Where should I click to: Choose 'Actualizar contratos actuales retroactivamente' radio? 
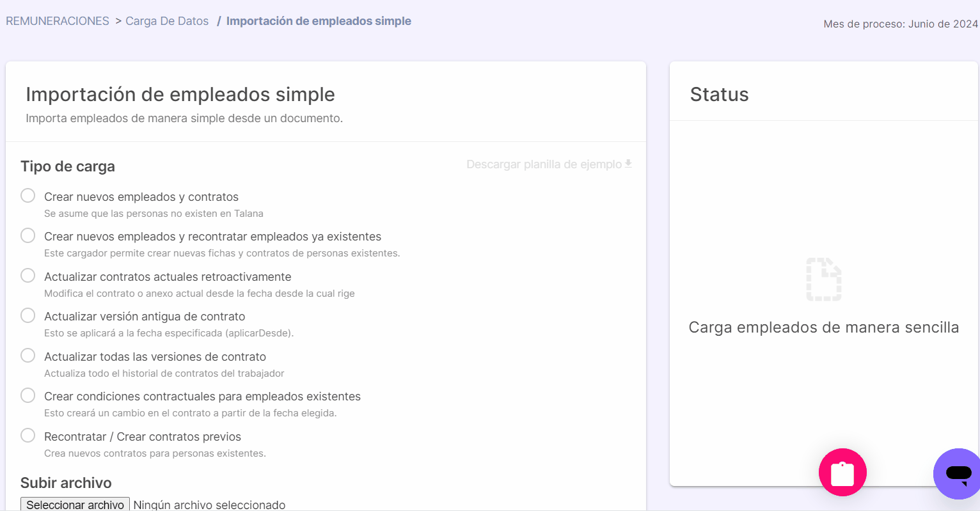(28, 275)
